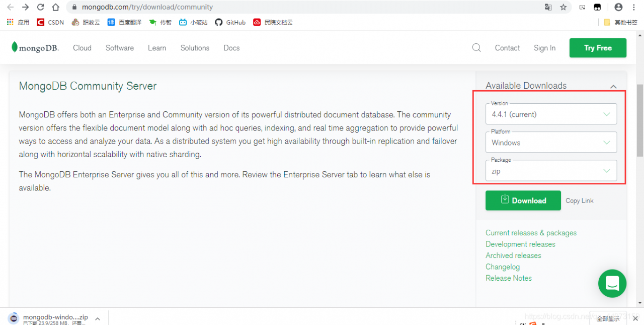This screenshot has width=644, height=325.
Task: Open the Docs navigation item
Action: click(x=231, y=48)
